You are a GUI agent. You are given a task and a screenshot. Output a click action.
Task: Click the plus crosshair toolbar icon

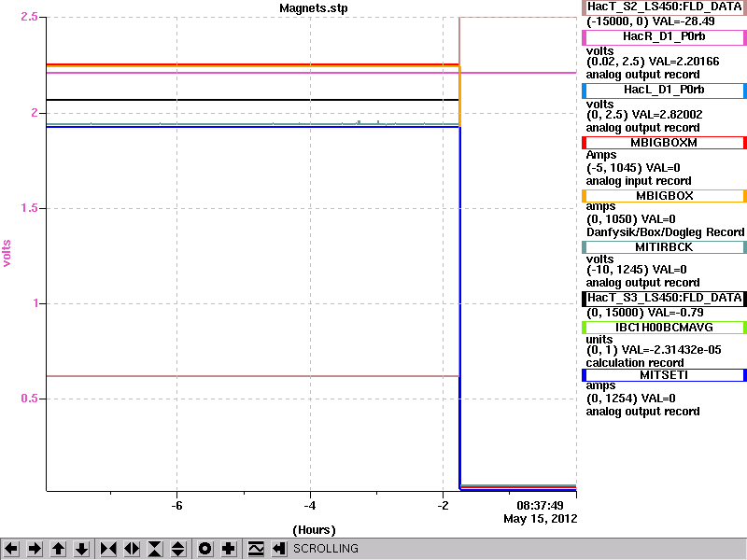(228, 549)
